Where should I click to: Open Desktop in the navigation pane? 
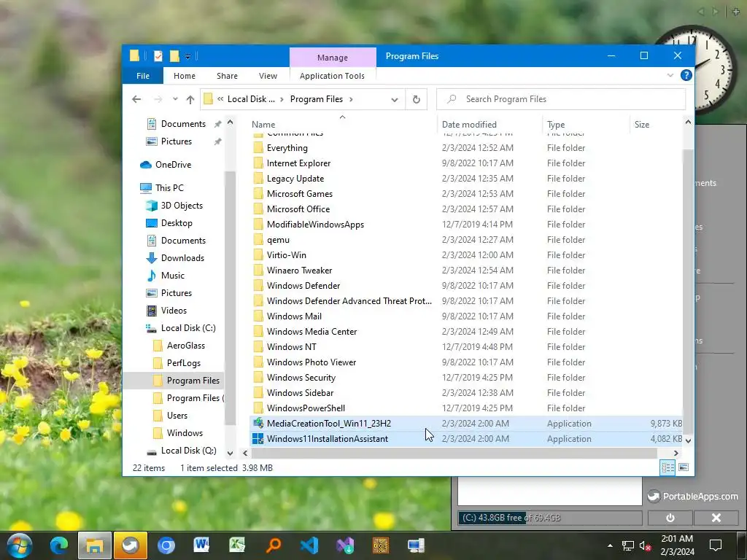(169, 223)
